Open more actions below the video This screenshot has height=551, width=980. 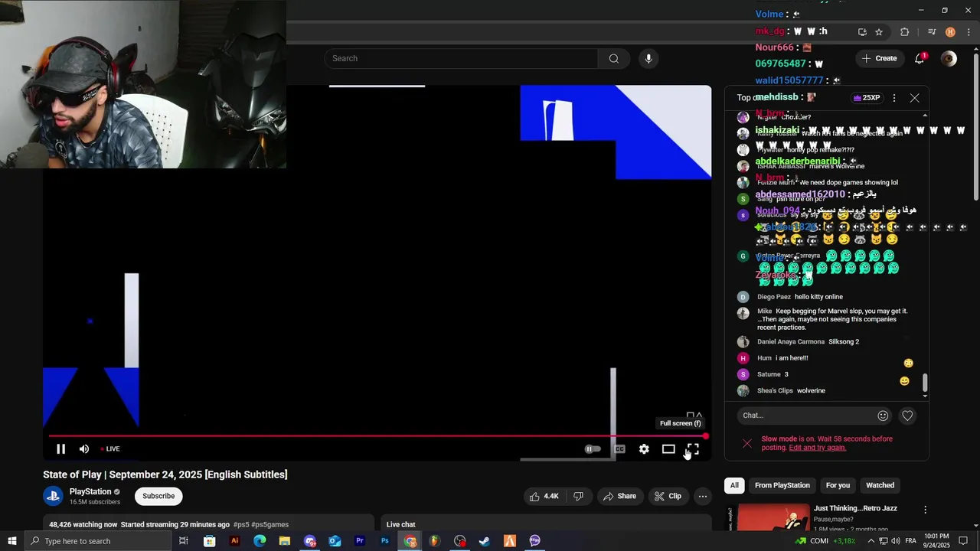coord(702,496)
